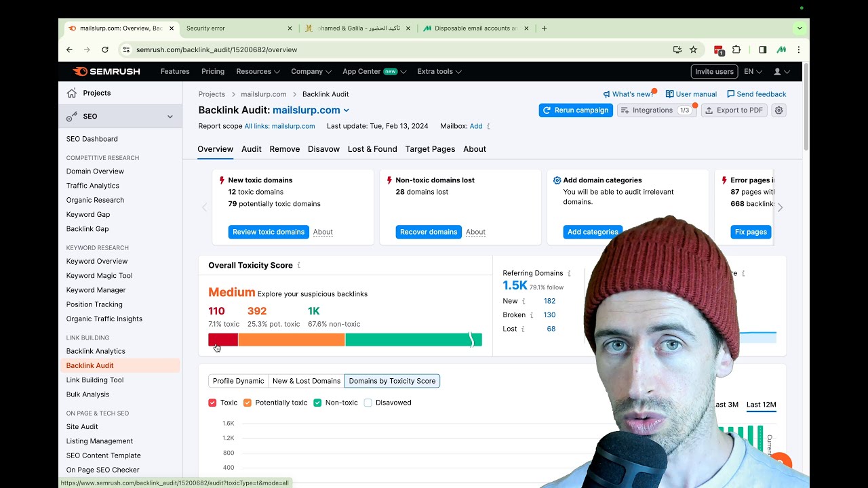Click info icon next to Mailbox Add
This screenshot has height=488, width=868.
488,126
